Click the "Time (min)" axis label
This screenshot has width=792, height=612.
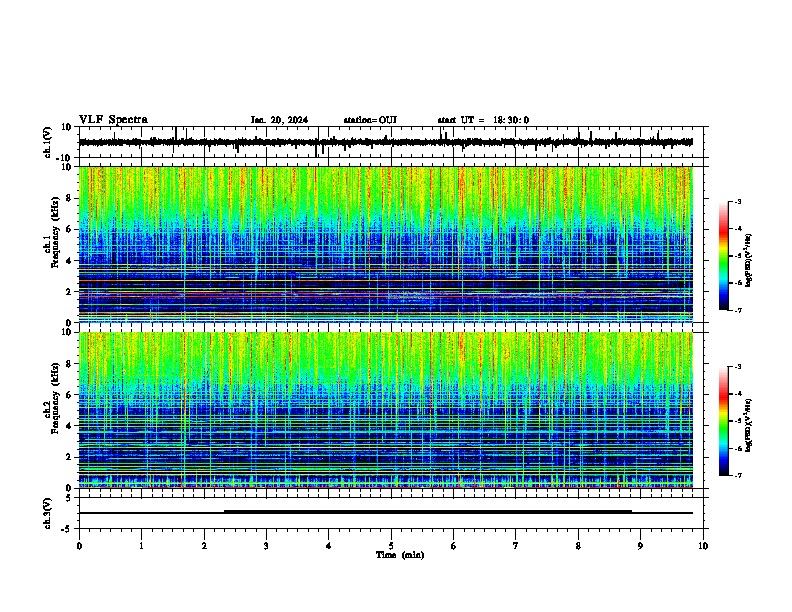400,555
